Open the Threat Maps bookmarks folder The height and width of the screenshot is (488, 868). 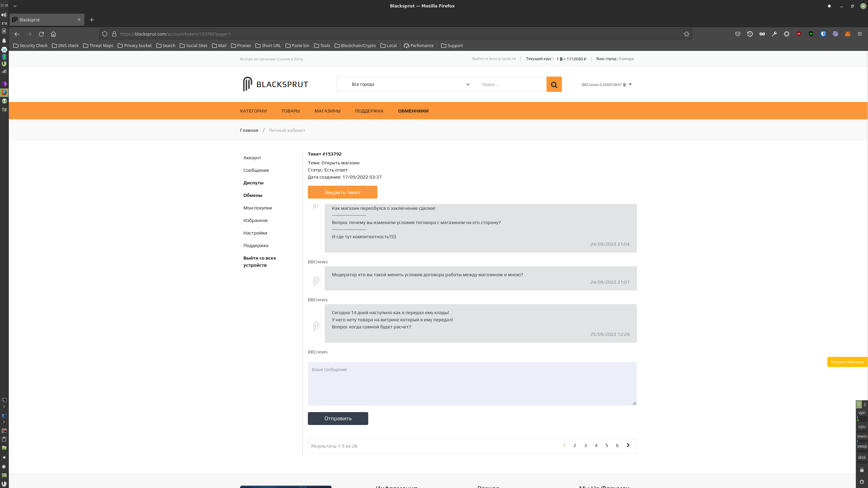pyautogui.click(x=98, y=45)
